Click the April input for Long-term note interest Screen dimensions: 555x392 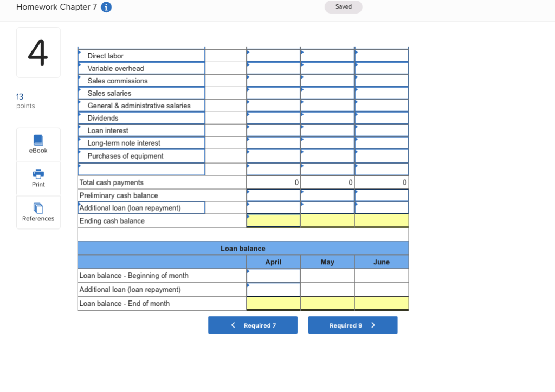point(273,143)
